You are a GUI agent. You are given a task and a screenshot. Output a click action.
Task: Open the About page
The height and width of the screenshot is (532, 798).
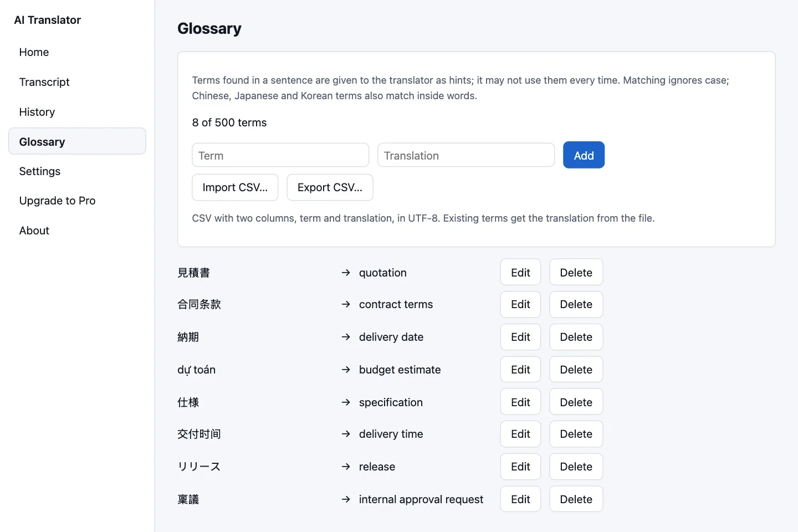click(77, 231)
